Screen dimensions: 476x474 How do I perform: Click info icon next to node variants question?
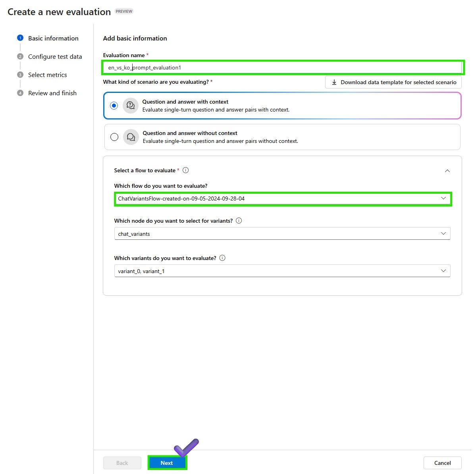coord(239,221)
